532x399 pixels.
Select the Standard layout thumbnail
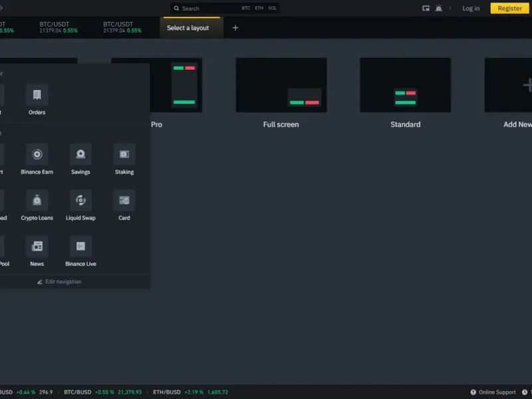(406, 85)
